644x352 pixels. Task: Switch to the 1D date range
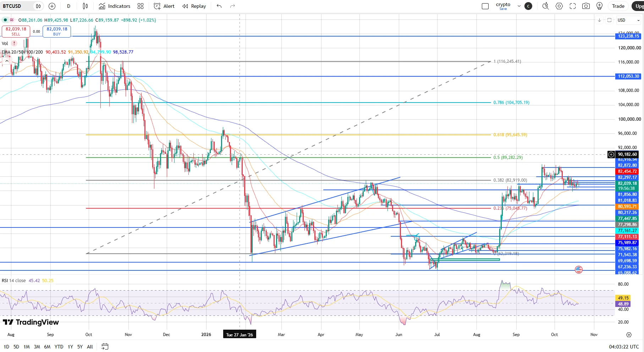point(6,347)
